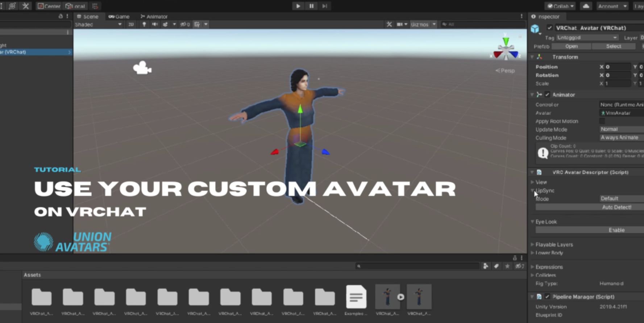
Task: Open LipSync Mode Default dropdown
Action: [621, 199]
